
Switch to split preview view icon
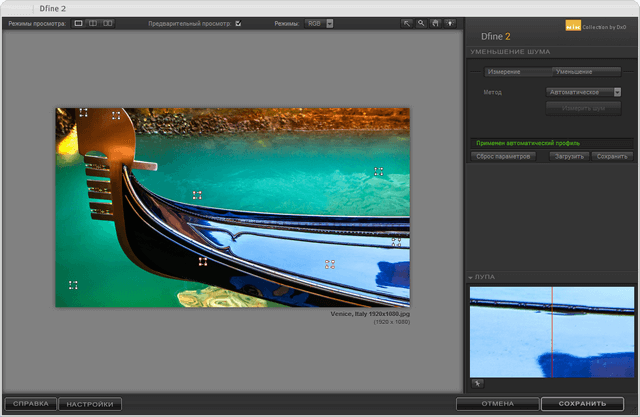click(93, 22)
